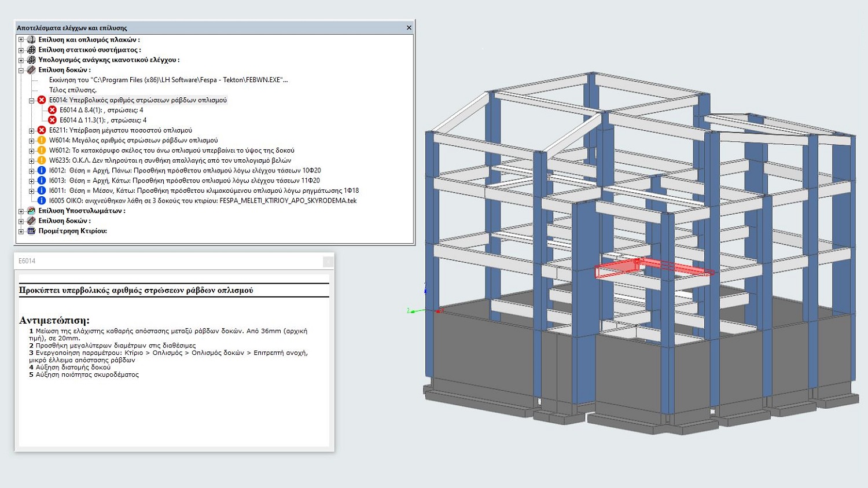Click the table icon beside Προμέτρηση Κτιρίου

pos(31,231)
